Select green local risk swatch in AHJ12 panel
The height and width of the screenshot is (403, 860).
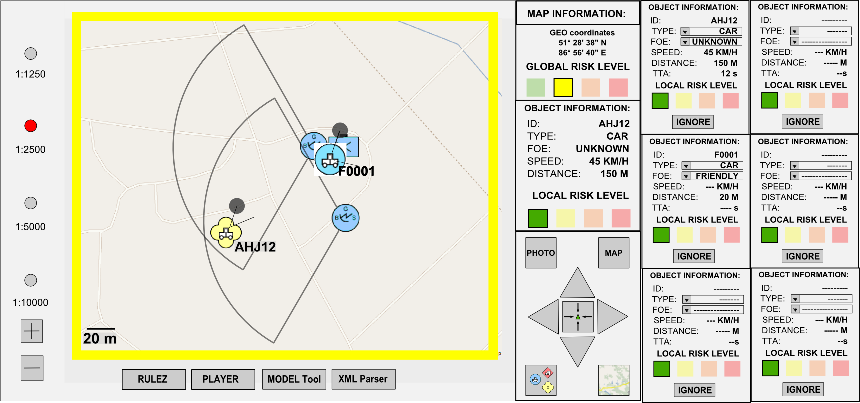660,100
